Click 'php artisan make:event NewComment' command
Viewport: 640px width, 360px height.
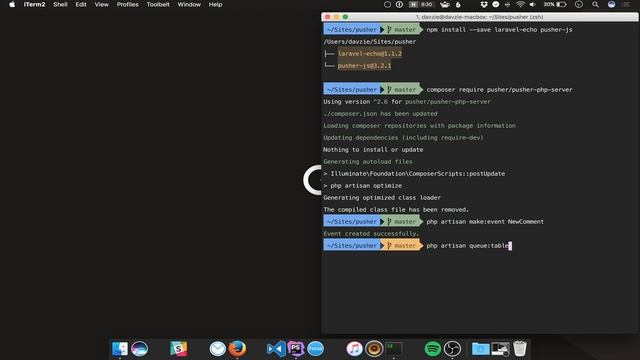point(485,222)
